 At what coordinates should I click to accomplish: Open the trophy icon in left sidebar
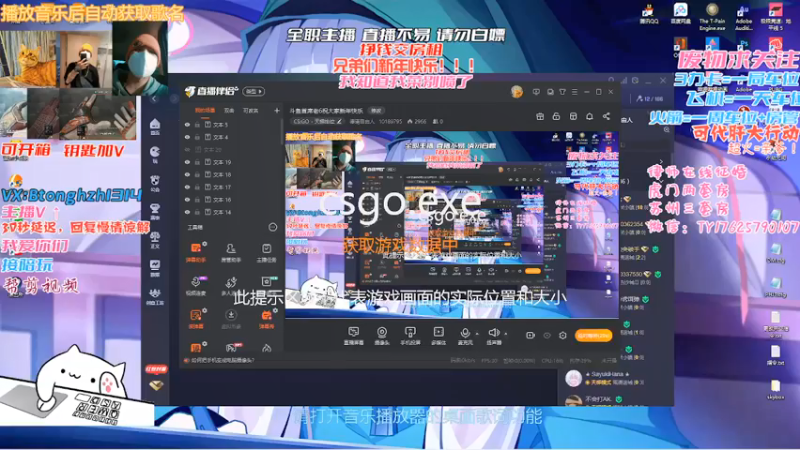tap(155, 211)
